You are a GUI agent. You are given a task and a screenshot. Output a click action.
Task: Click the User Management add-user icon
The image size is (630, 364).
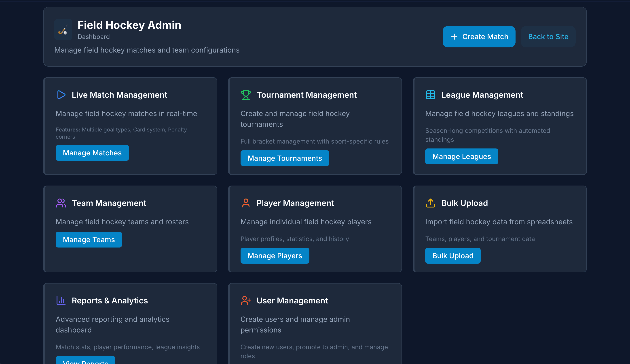tap(246, 301)
